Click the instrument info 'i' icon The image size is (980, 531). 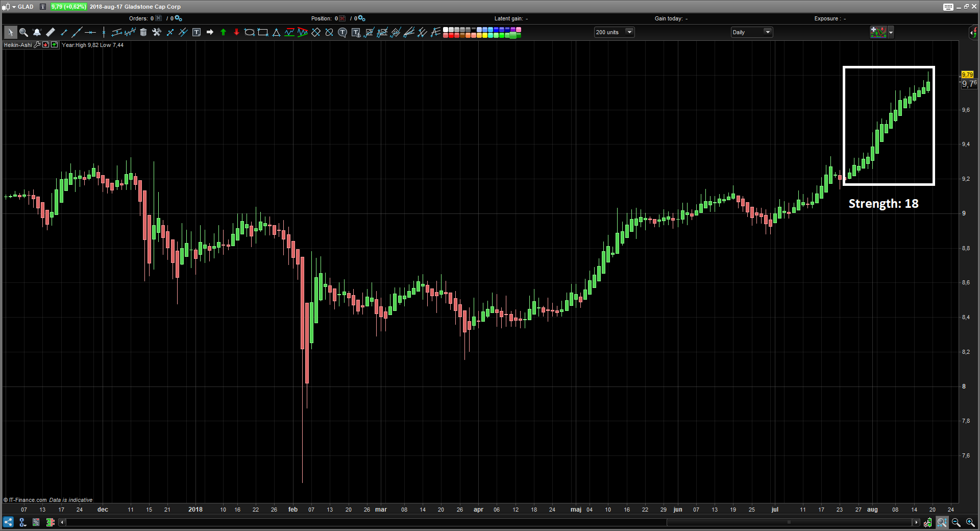click(43, 7)
